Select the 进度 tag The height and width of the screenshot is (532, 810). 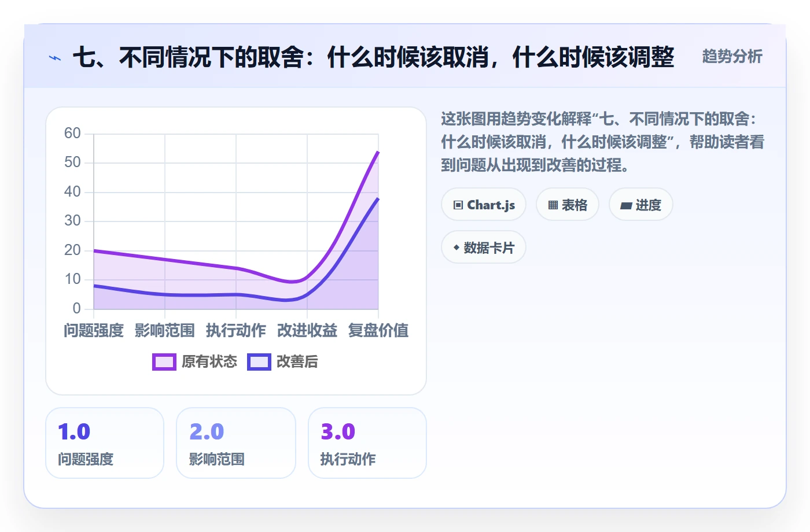point(641,205)
